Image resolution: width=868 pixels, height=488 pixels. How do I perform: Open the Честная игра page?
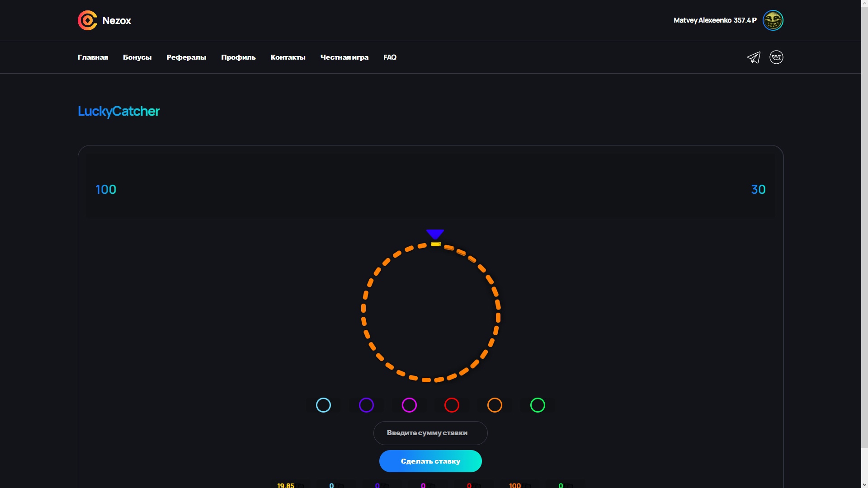pyautogui.click(x=344, y=57)
